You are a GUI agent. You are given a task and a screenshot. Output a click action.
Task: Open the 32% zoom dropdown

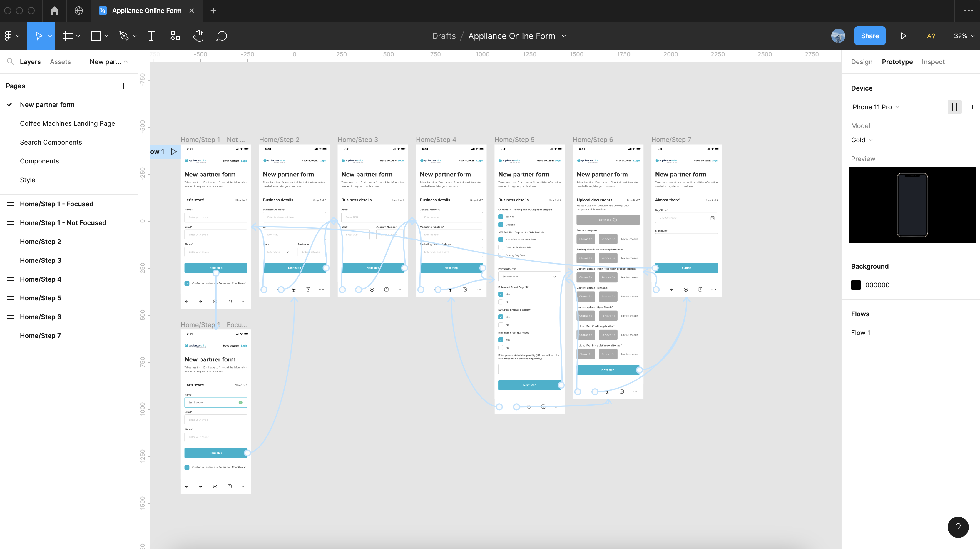(964, 36)
